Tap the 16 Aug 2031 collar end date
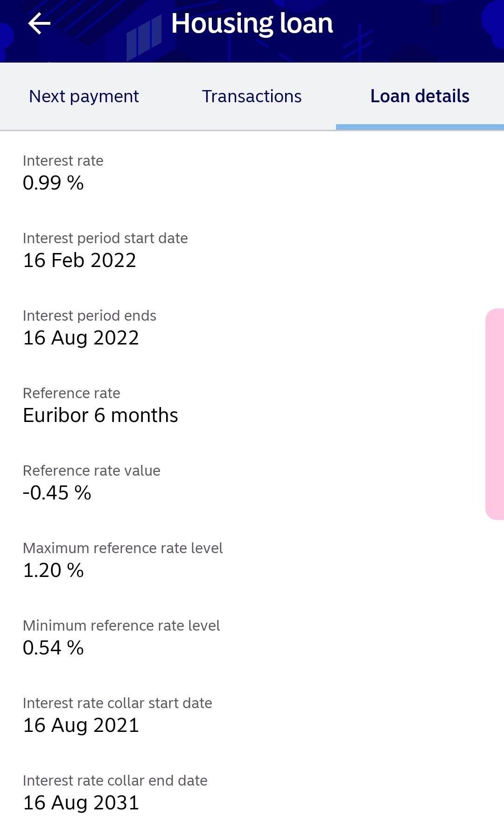The height and width of the screenshot is (836, 504). click(81, 803)
